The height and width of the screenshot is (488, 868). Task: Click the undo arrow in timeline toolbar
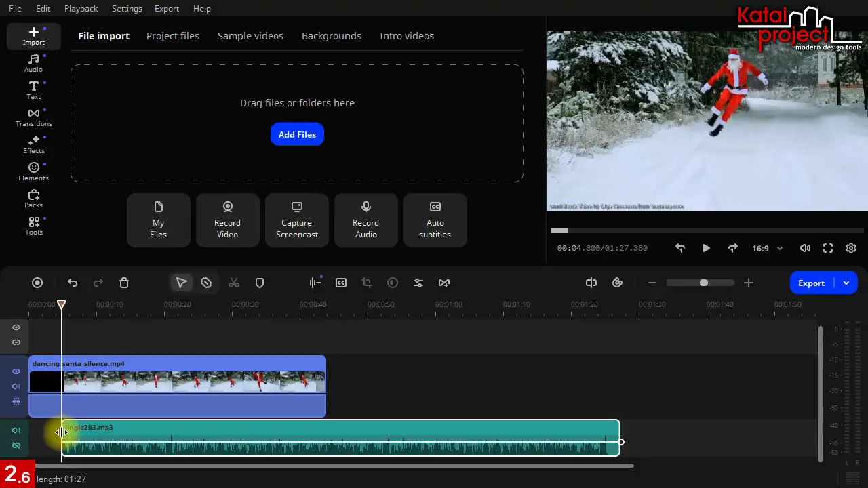tap(73, 283)
